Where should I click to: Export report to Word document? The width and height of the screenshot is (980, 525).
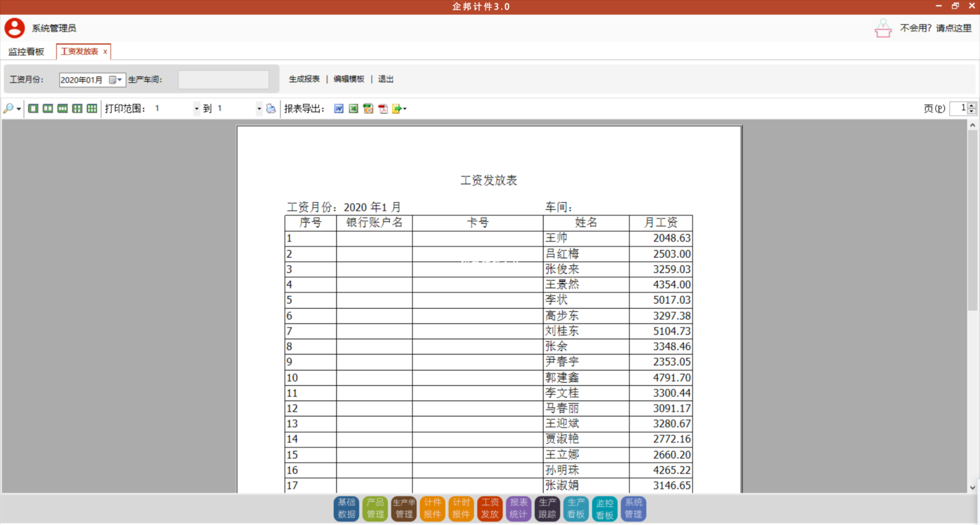point(338,109)
